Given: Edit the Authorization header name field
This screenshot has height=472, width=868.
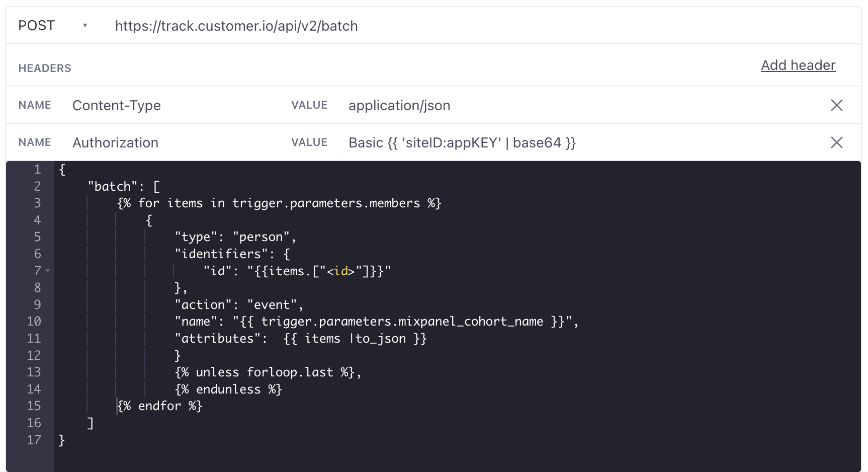Looking at the screenshot, I should click(x=116, y=142).
